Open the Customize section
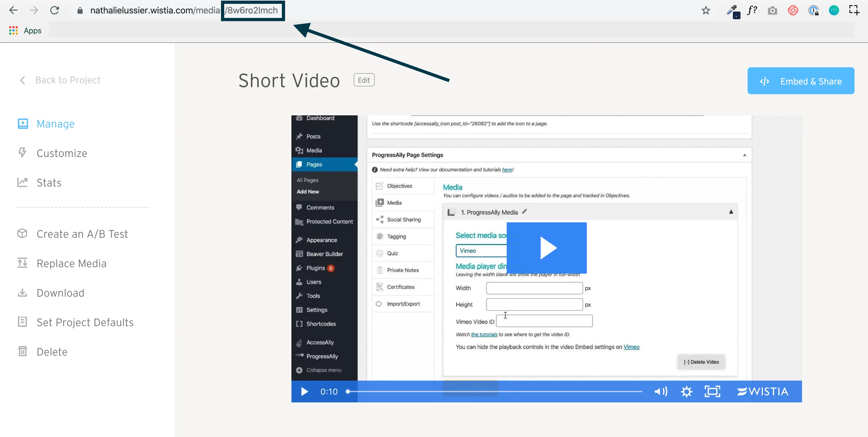Image resolution: width=868 pixels, height=437 pixels. [62, 153]
